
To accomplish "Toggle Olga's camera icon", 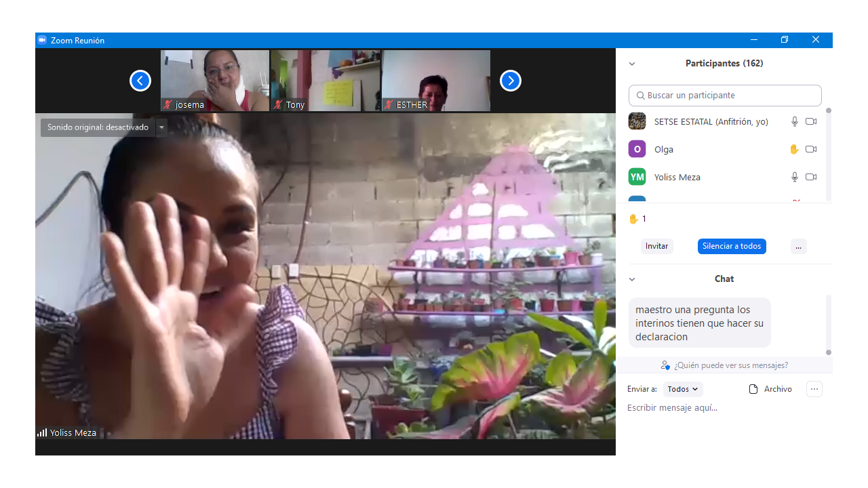I will 811,149.
